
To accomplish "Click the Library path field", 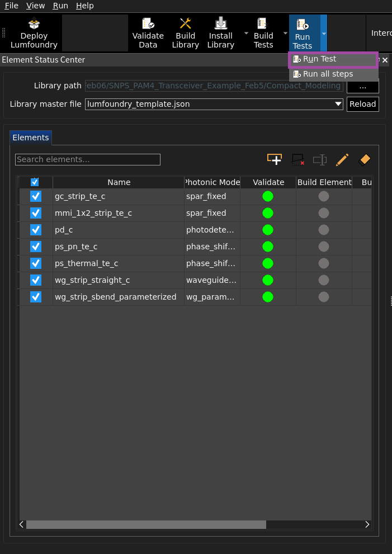I will pos(214,86).
